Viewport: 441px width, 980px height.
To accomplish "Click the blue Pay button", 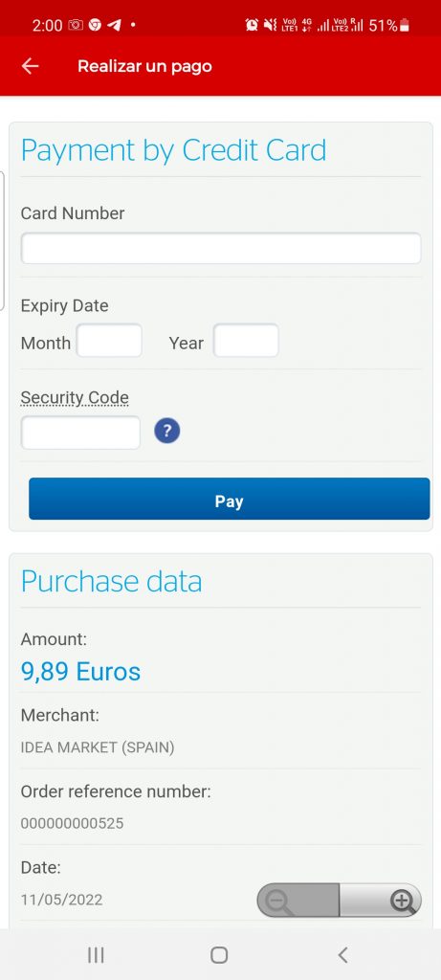I will [x=230, y=499].
